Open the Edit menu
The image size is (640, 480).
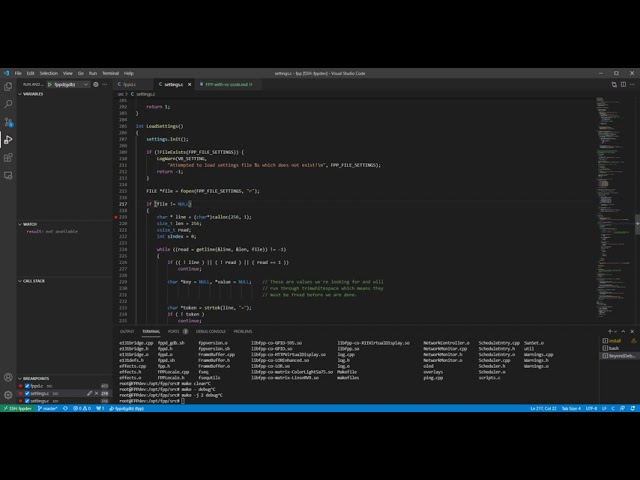click(31, 73)
